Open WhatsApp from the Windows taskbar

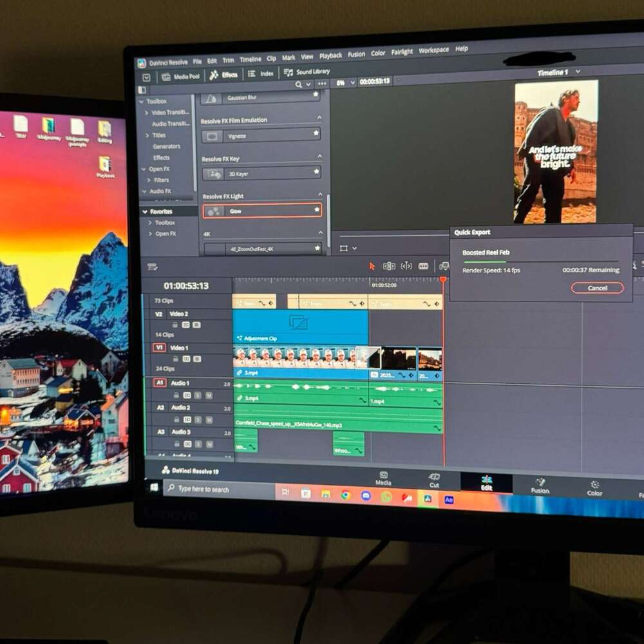[x=386, y=497]
